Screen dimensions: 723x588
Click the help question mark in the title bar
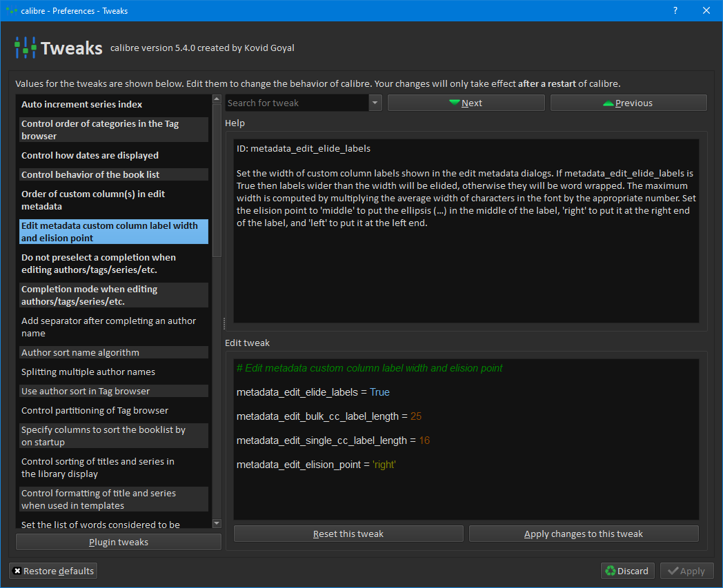[675, 10]
